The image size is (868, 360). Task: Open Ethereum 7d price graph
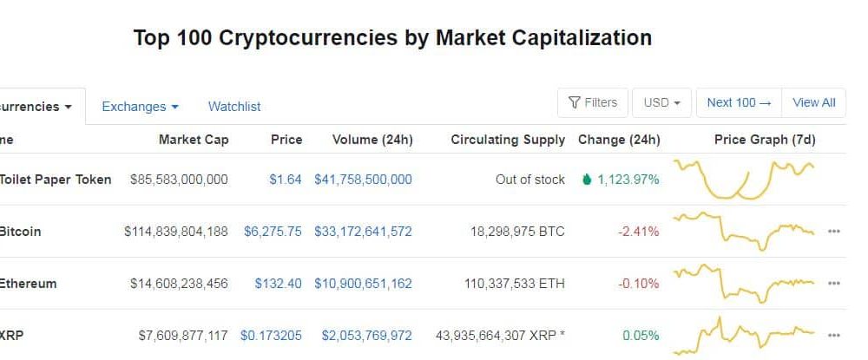[744, 283]
